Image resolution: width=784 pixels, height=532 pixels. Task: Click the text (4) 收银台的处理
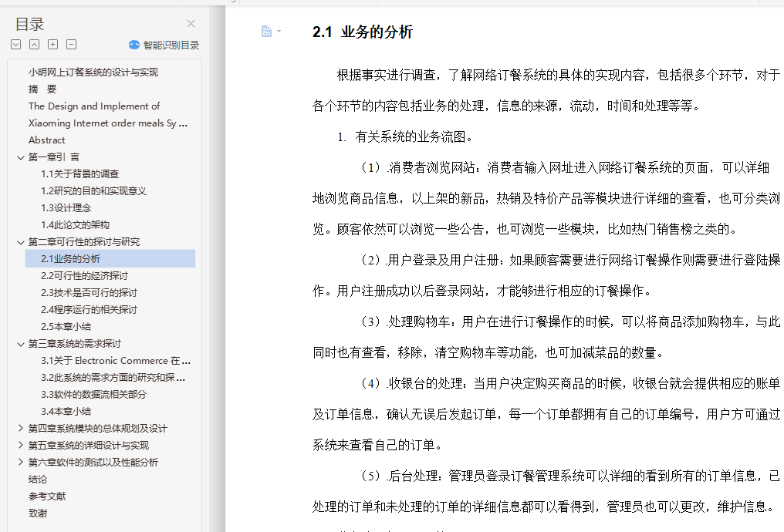412,384
